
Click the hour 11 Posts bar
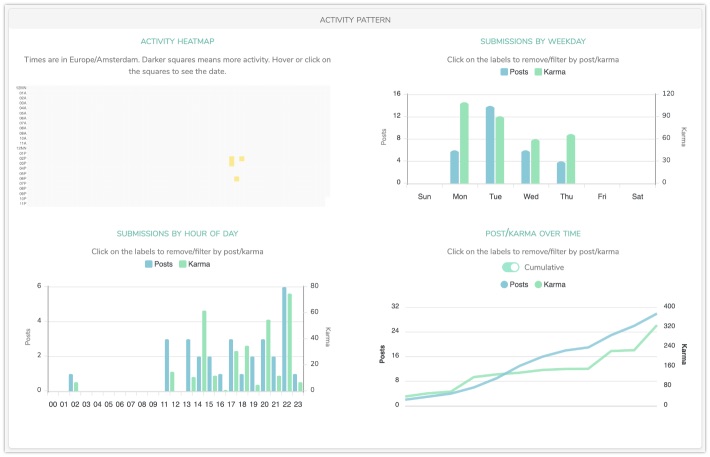pos(167,365)
